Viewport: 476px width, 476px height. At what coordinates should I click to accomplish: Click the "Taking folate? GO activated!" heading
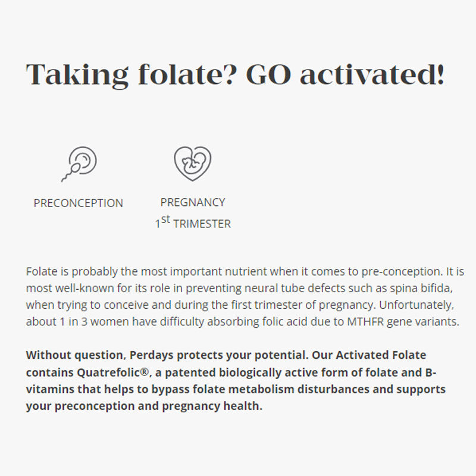click(235, 76)
